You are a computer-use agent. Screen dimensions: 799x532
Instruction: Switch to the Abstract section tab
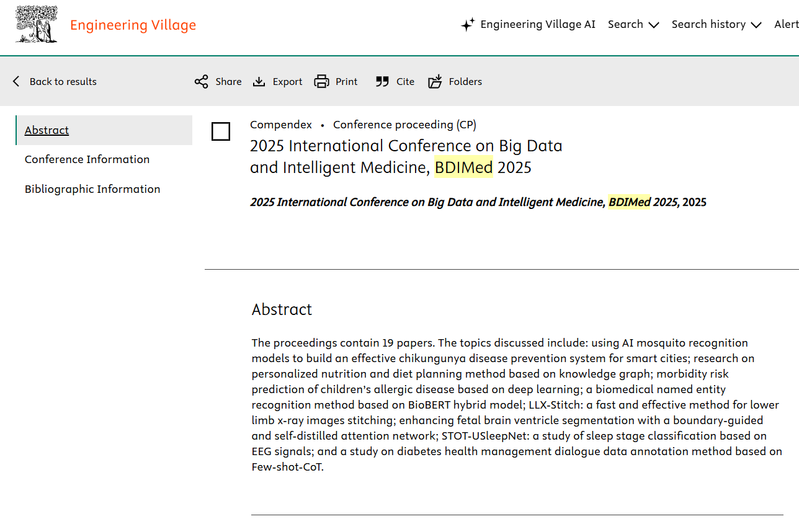click(x=47, y=130)
